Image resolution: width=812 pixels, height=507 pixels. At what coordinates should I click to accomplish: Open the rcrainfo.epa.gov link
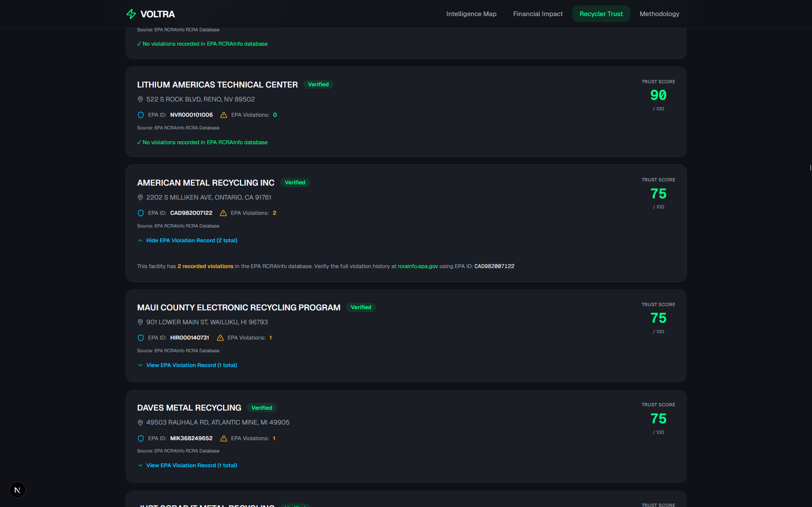tap(418, 266)
